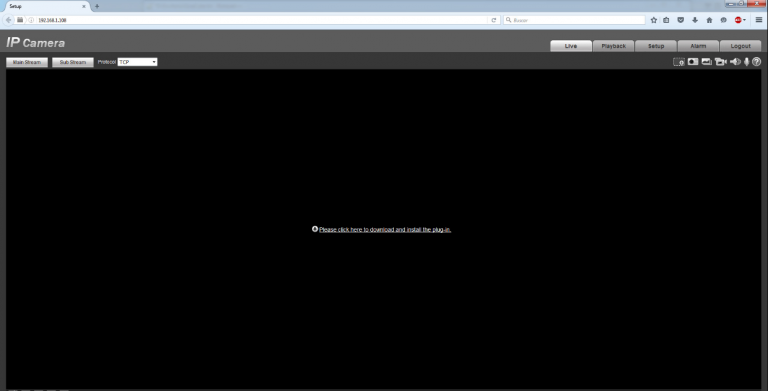Open the Adblock dropdown arrow
Image resolution: width=768 pixels, height=391 pixels.
pyautogui.click(x=744, y=20)
